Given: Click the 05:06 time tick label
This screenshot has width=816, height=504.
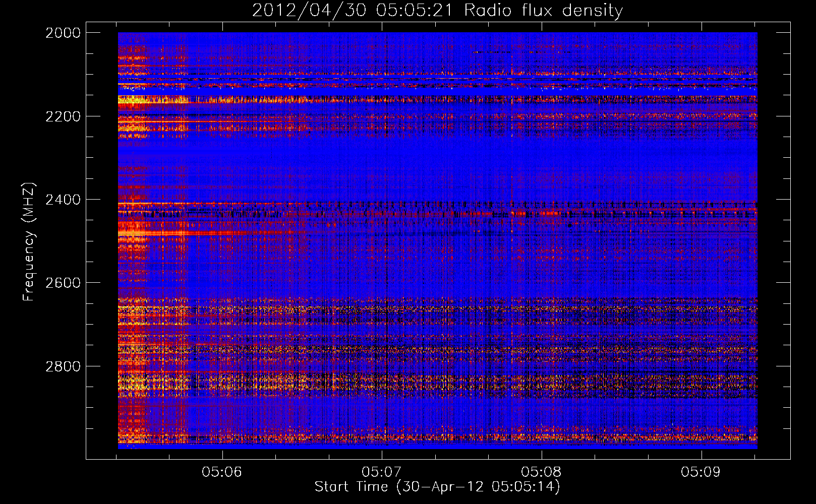Looking at the screenshot, I should (222, 472).
